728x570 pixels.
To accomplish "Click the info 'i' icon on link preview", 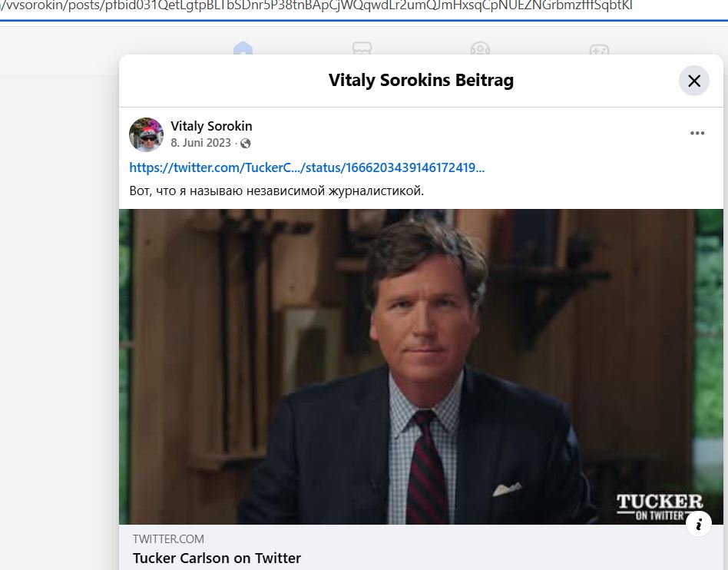I will 698,525.
